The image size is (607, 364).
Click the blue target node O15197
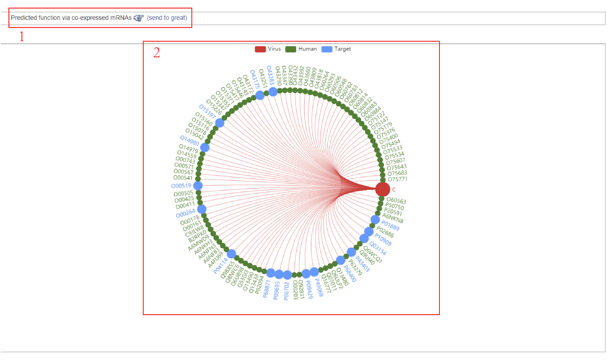point(220,123)
